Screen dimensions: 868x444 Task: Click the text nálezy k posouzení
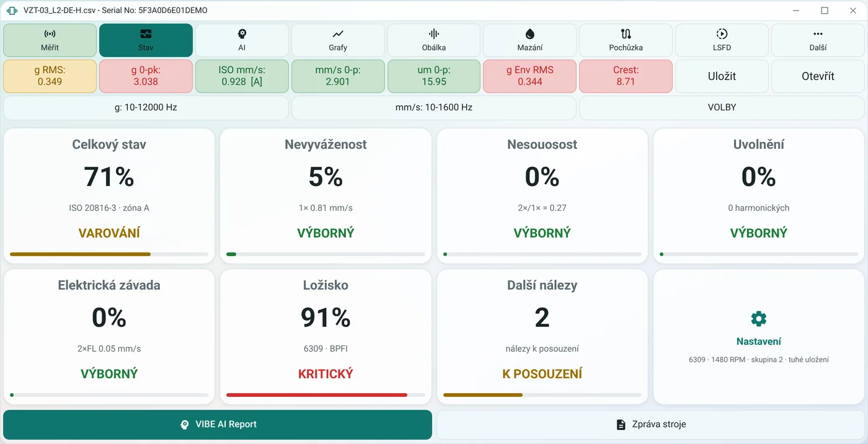click(x=542, y=349)
